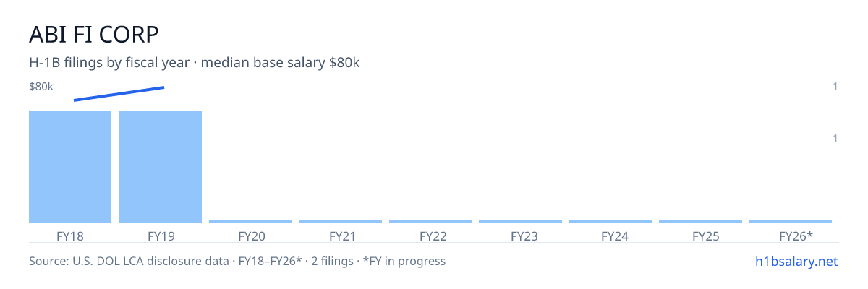Click the FY26* axis label
The height and width of the screenshot is (289, 868).
(x=796, y=236)
